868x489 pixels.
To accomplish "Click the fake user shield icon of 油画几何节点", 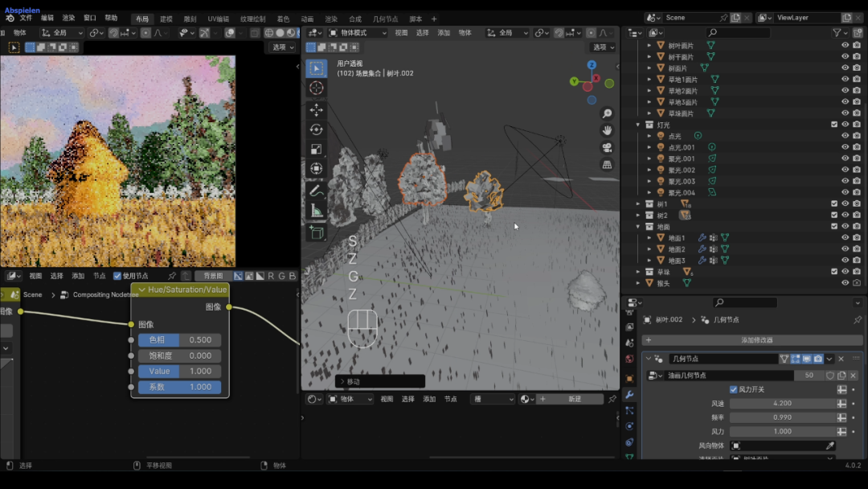I will [x=829, y=376].
